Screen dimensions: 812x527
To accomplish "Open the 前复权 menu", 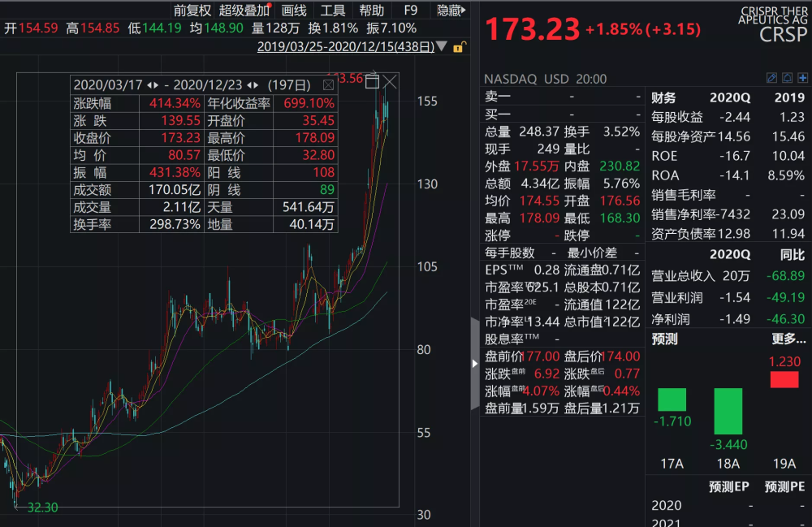I will click(x=192, y=10).
